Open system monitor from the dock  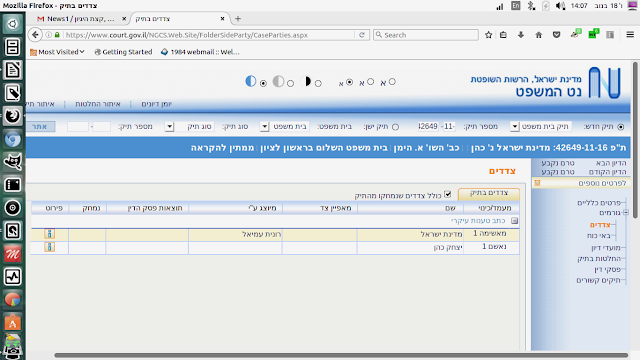(x=12, y=277)
